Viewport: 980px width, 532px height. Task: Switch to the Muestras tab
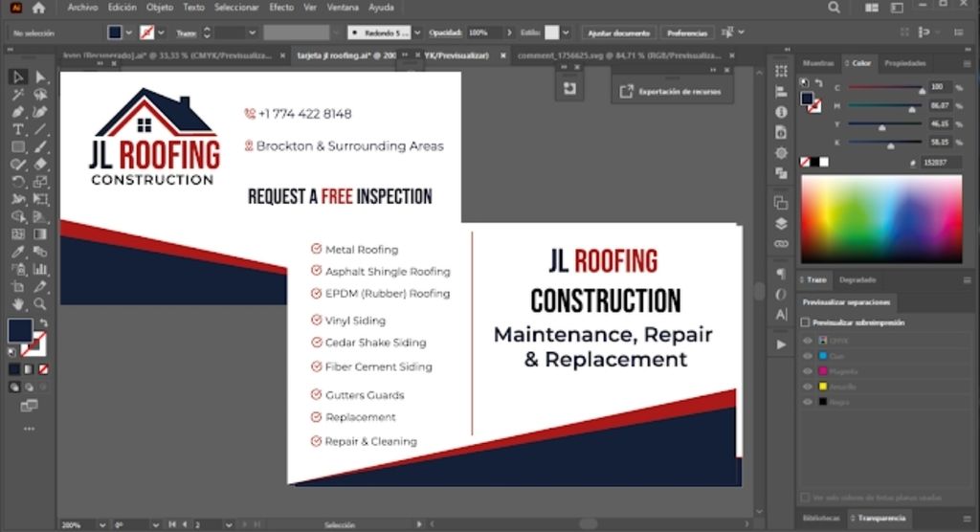click(x=818, y=63)
